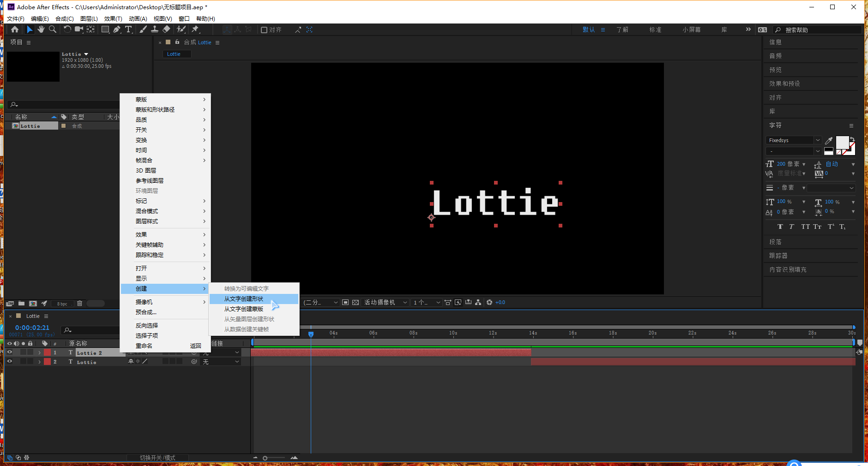Select the Rotation tool
The width and height of the screenshot is (868, 466).
pyautogui.click(x=67, y=30)
